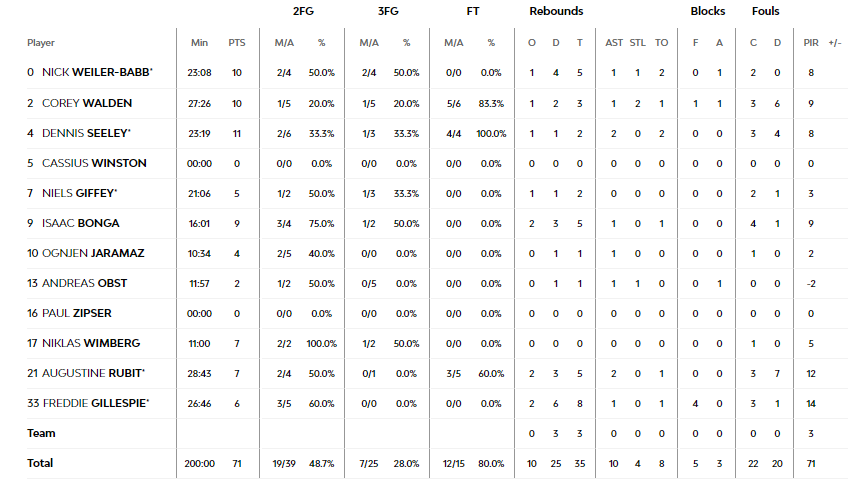Click the PTS column header

pyautogui.click(x=237, y=43)
